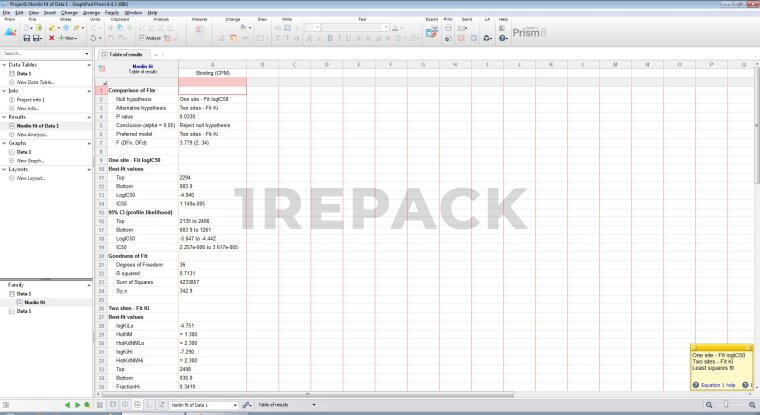Click the red Delete sheet icon
This screenshot has width=760, height=415.
51,38
